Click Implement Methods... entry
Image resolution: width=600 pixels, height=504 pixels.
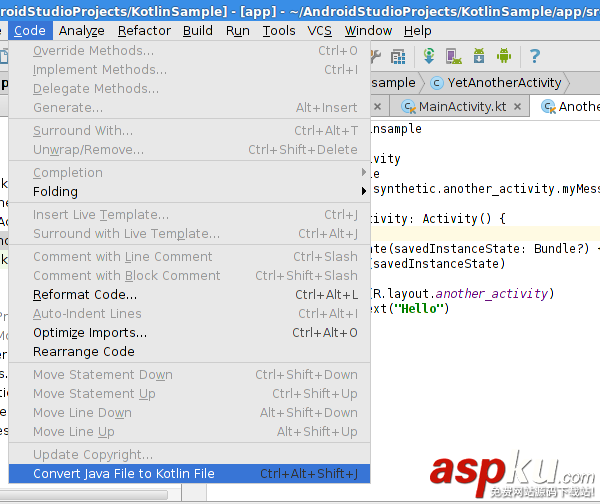click(x=189, y=70)
